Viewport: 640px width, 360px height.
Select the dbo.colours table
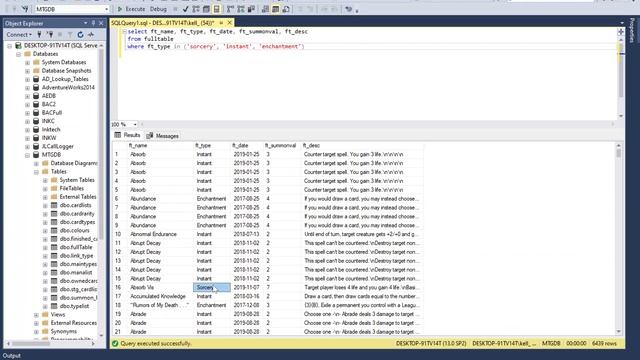click(x=74, y=231)
